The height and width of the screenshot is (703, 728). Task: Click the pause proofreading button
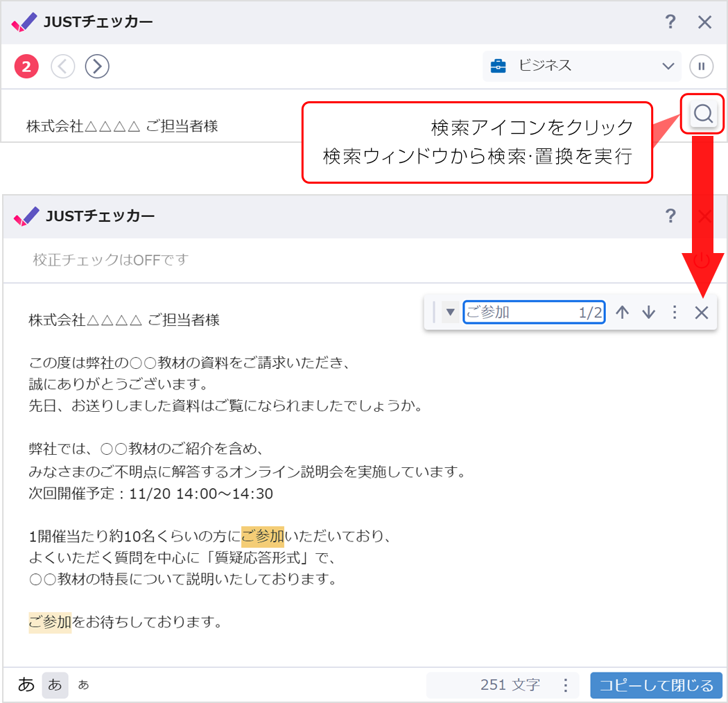pyautogui.click(x=701, y=66)
